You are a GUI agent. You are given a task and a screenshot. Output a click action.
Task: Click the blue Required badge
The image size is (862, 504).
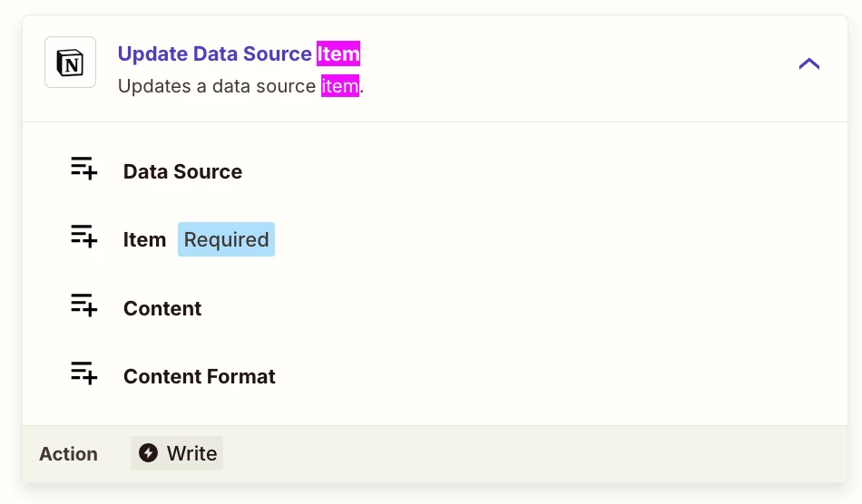(226, 240)
